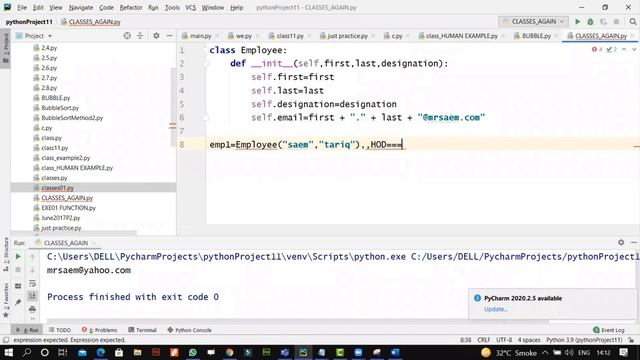Screen dimensions: 640x360
Task: Select BubbleSort.py in project tree
Action: point(60,108)
